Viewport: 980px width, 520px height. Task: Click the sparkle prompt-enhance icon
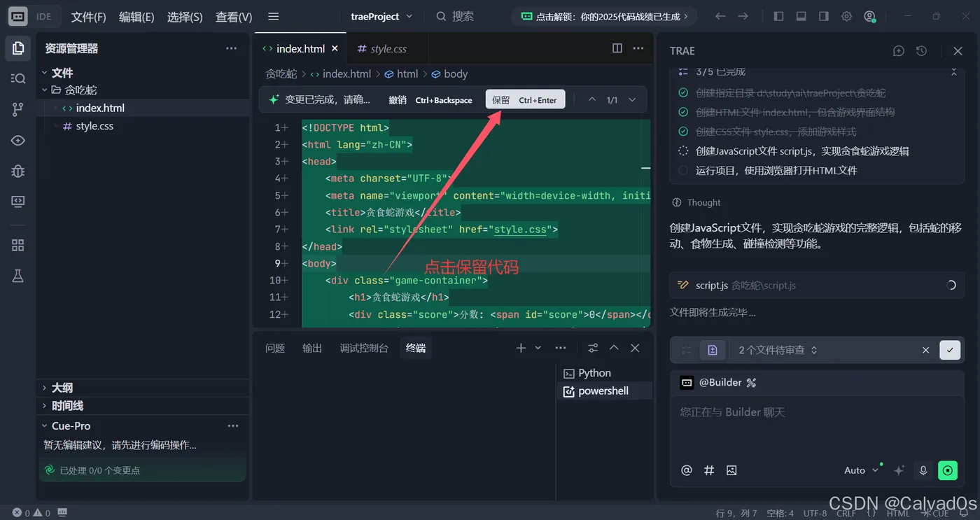point(899,470)
